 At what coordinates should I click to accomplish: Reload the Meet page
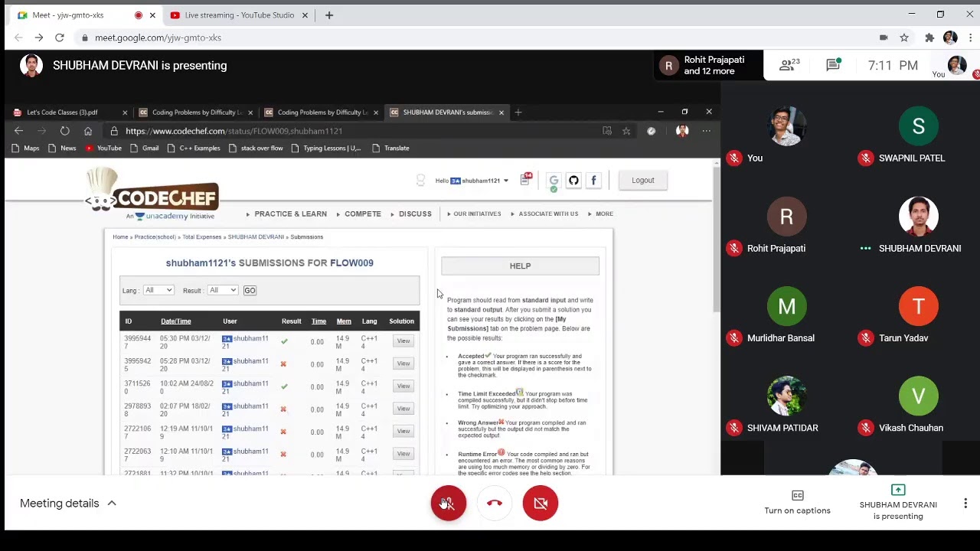59,37
